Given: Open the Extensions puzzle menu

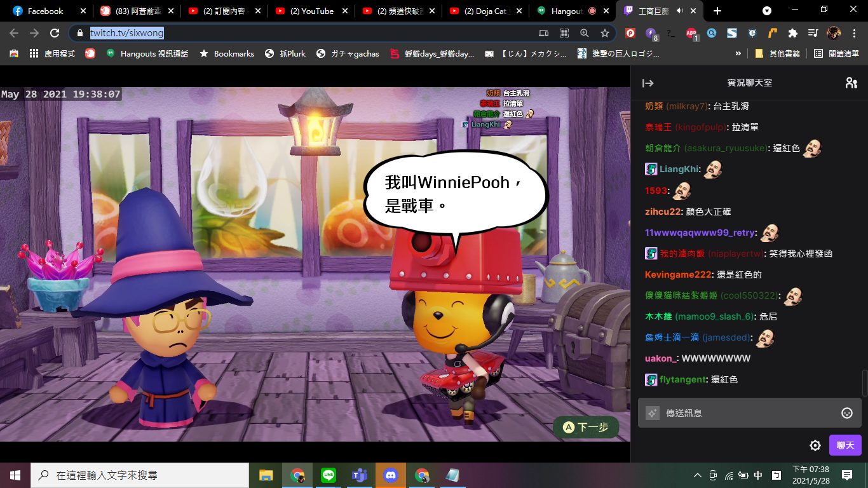Looking at the screenshot, I should tap(792, 33).
